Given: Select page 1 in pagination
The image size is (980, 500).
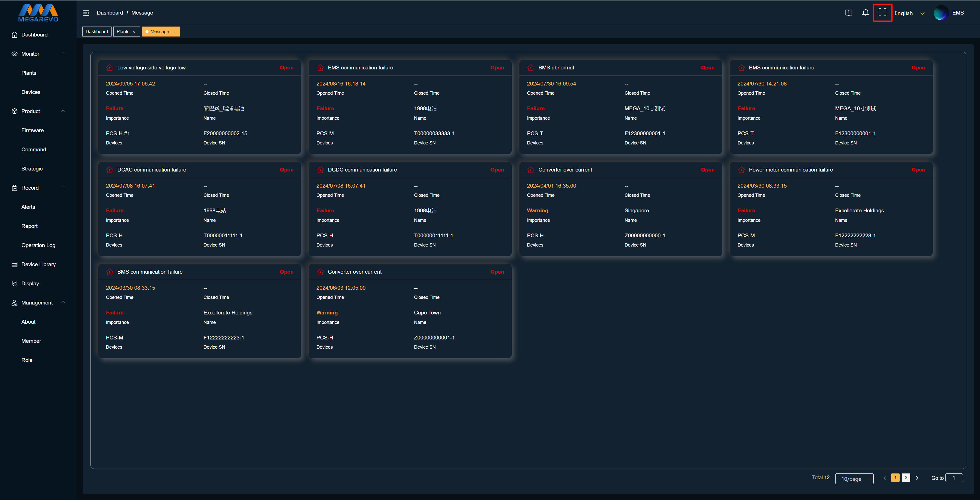Looking at the screenshot, I should click(x=895, y=478).
